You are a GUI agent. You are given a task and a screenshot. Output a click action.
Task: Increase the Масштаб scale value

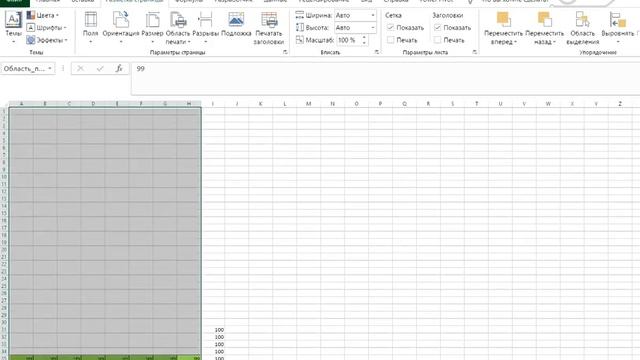(364, 38)
